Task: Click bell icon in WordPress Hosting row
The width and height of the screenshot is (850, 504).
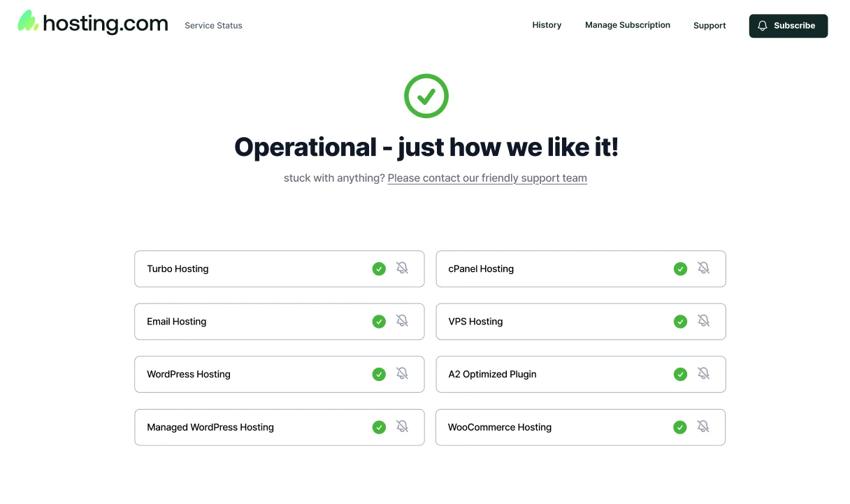Action: tap(402, 374)
